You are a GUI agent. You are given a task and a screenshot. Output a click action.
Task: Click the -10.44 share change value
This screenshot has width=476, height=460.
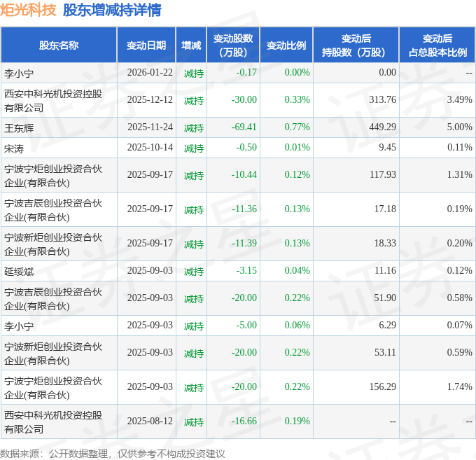pyautogui.click(x=244, y=174)
